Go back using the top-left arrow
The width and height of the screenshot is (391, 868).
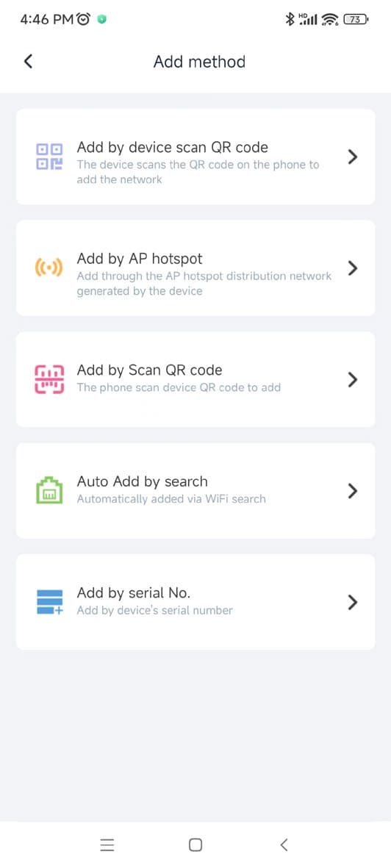pyautogui.click(x=29, y=62)
